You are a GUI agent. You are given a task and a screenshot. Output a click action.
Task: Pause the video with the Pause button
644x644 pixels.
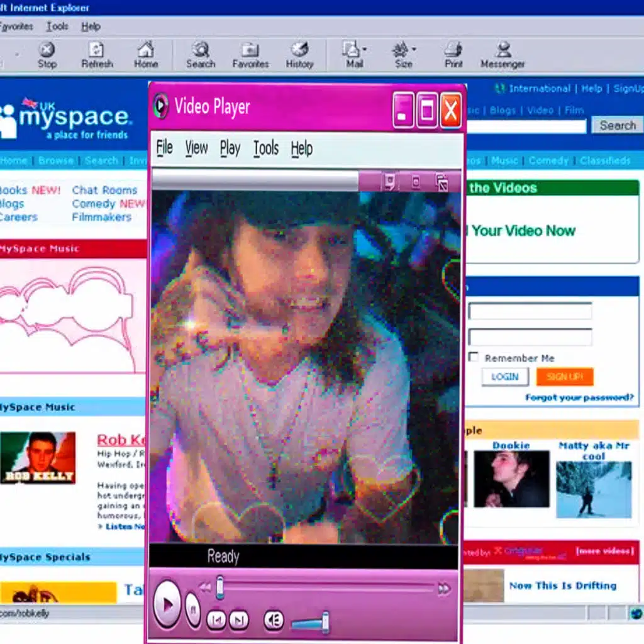click(192, 610)
